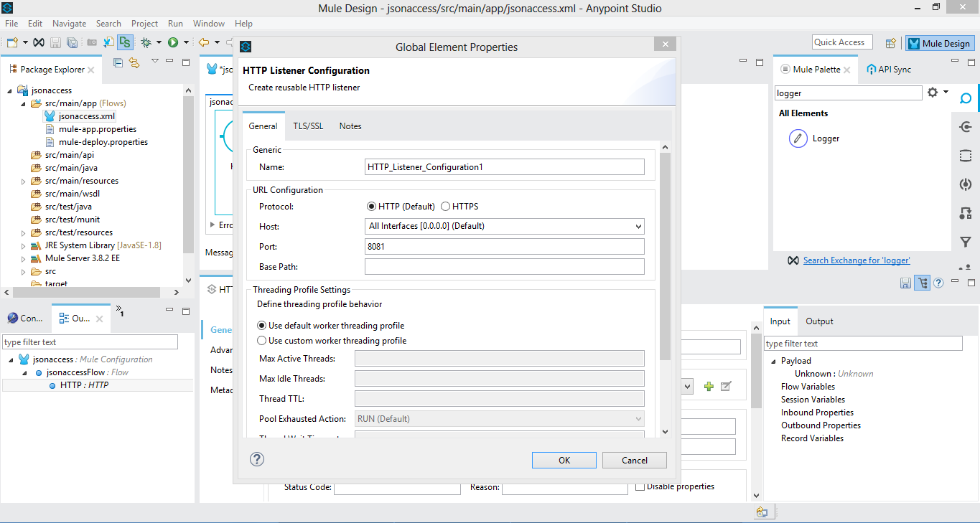The image size is (980, 523).
Task: Click the green plus add configuration icon
Action: (709, 386)
